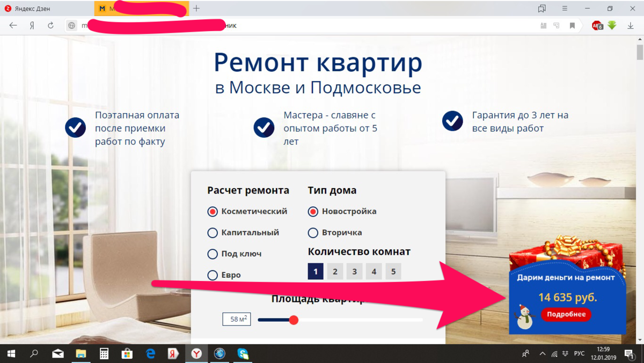Open network Wi-Fi tray icon

coord(554,354)
